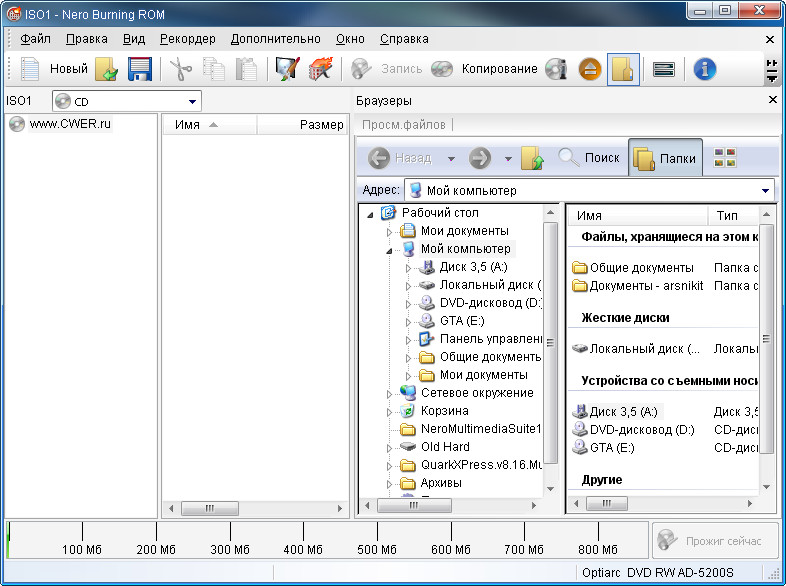This screenshot has width=786, height=586.
Task: Open the Рекордер menu
Action: click(187, 39)
